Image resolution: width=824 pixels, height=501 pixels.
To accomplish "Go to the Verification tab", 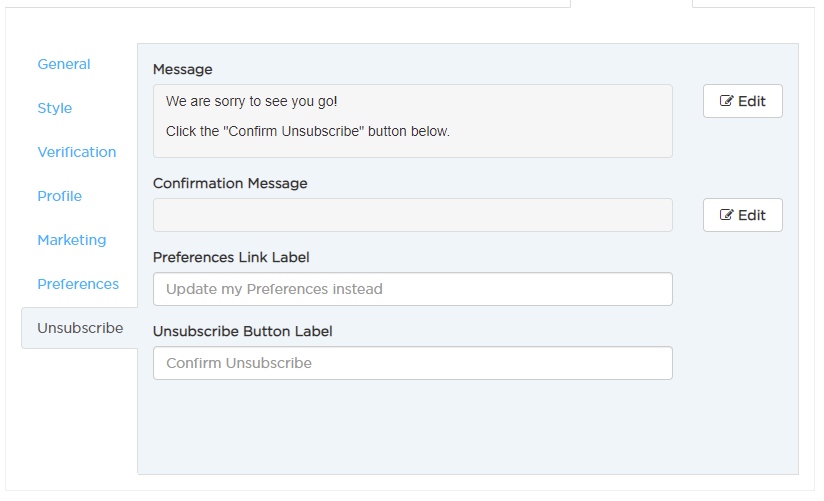I will point(77,152).
